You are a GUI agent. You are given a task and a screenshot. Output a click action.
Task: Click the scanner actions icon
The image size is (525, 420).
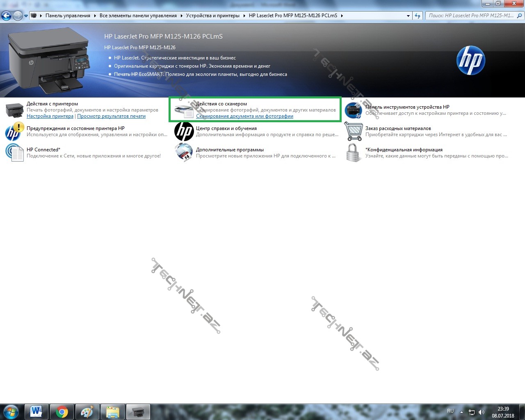pyautogui.click(x=184, y=110)
